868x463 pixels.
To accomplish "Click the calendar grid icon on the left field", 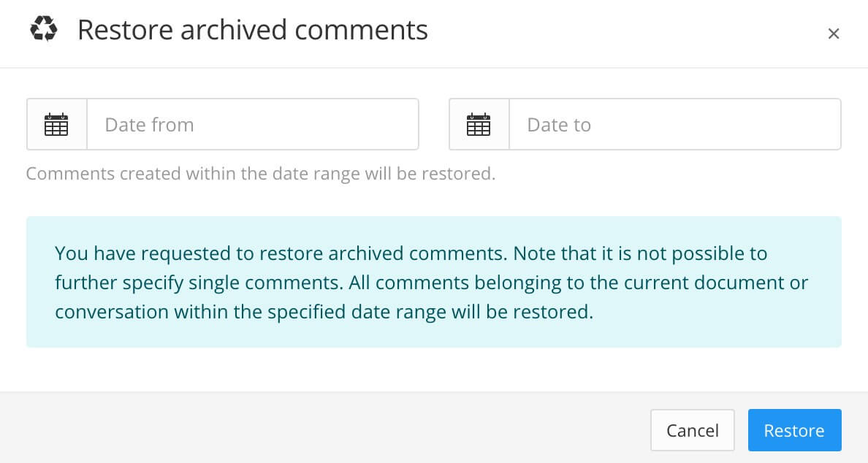I will [x=57, y=124].
